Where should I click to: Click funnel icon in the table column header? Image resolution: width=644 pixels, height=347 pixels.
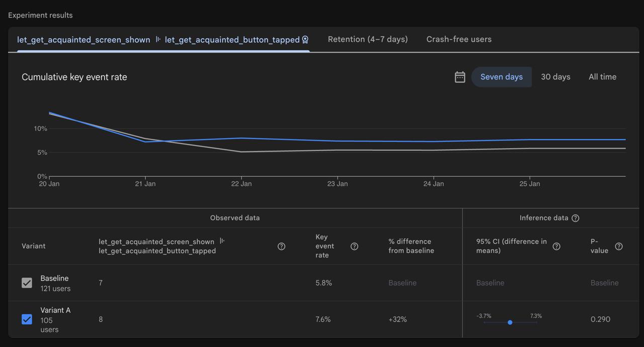pyautogui.click(x=222, y=241)
